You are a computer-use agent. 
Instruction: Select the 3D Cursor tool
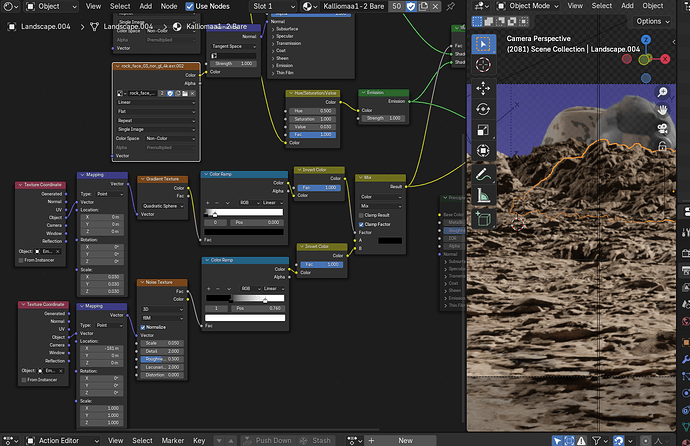(483, 65)
